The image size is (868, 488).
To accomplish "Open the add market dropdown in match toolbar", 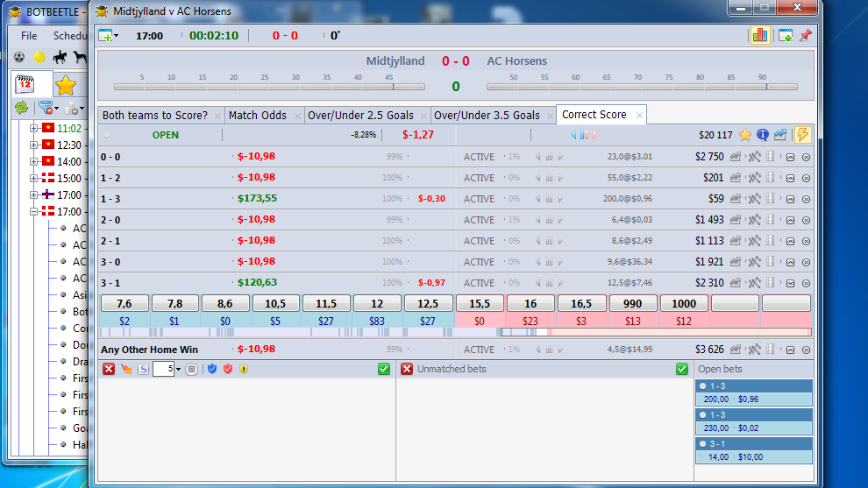I will click(108, 36).
